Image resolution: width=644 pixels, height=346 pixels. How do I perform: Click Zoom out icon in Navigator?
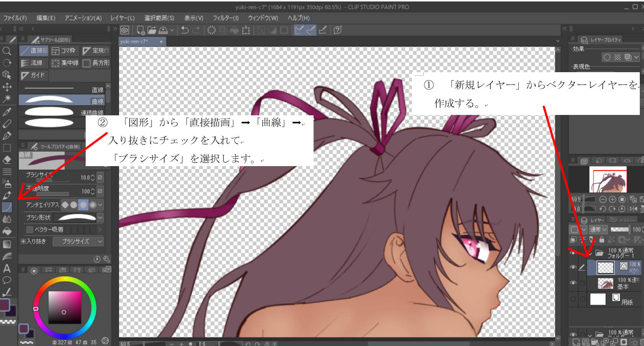point(603,199)
